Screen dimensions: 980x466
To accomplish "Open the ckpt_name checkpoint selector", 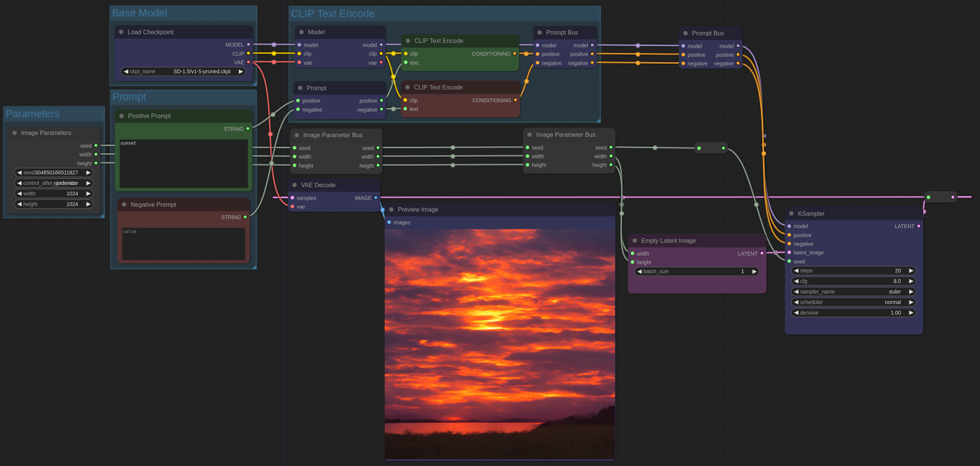I will 183,71.
